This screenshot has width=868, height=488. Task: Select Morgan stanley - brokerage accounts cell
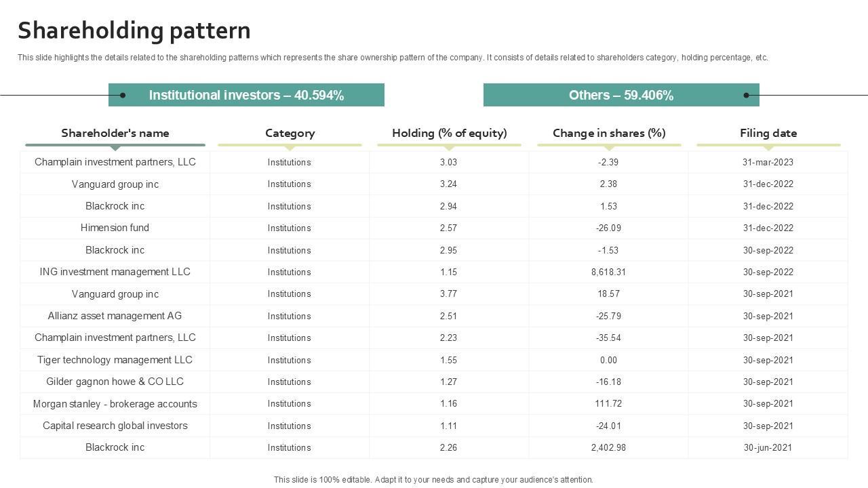tap(115, 404)
